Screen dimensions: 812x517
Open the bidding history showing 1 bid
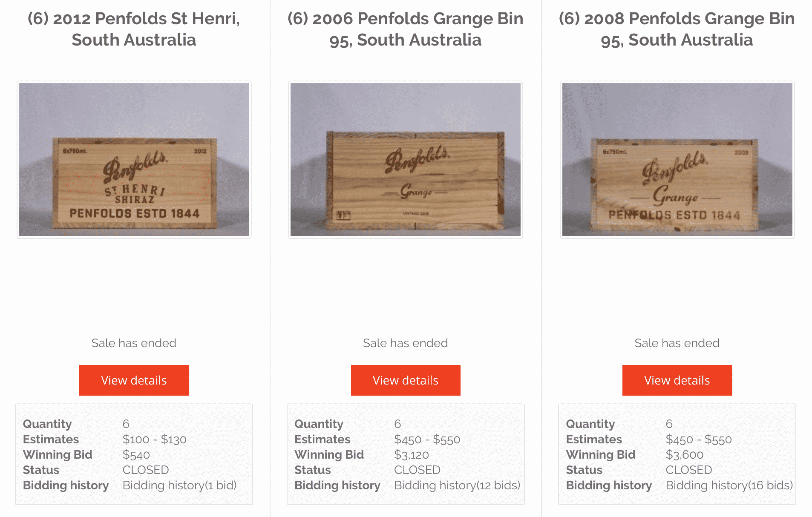(179, 485)
